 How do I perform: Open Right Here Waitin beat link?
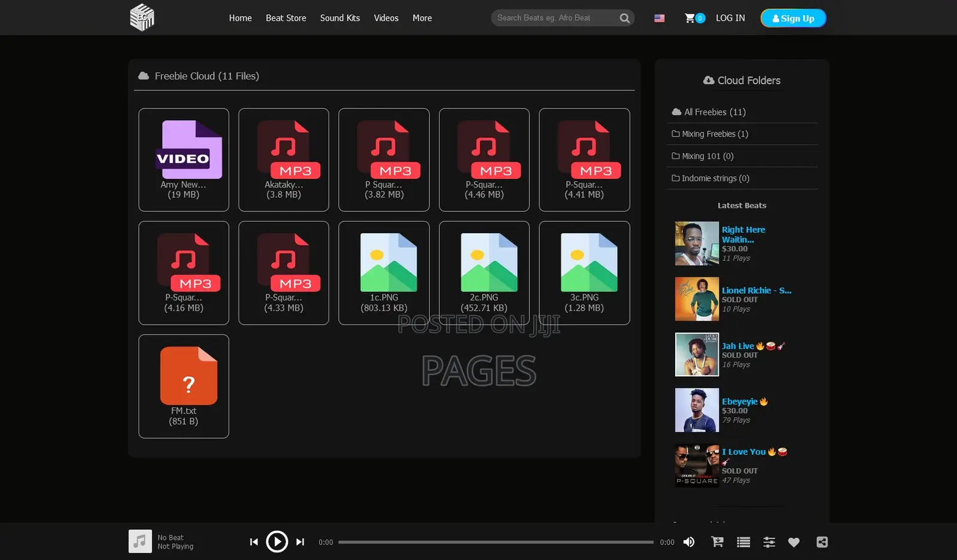point(743,235)
